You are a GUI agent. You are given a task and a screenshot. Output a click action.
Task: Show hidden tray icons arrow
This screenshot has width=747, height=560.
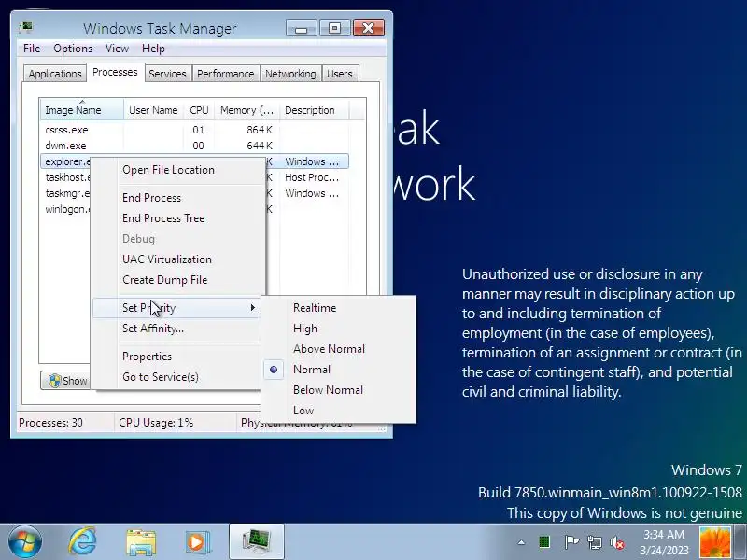tap(521, 542)
